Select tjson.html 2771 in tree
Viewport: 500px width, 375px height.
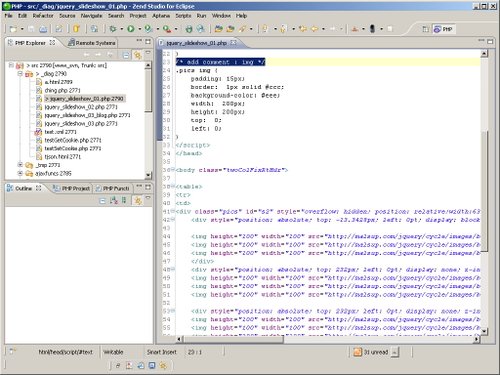coord(58,156)
